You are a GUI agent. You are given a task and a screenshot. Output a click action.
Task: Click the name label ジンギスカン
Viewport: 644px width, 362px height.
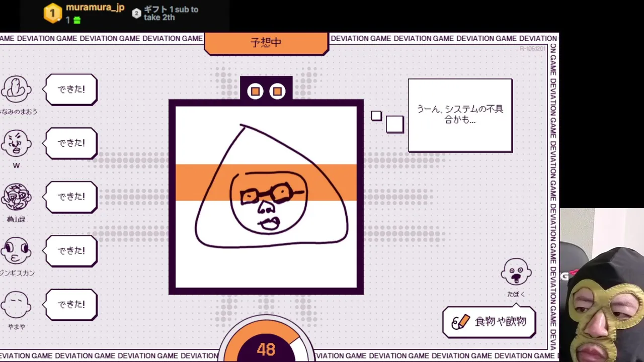[17, 273]
